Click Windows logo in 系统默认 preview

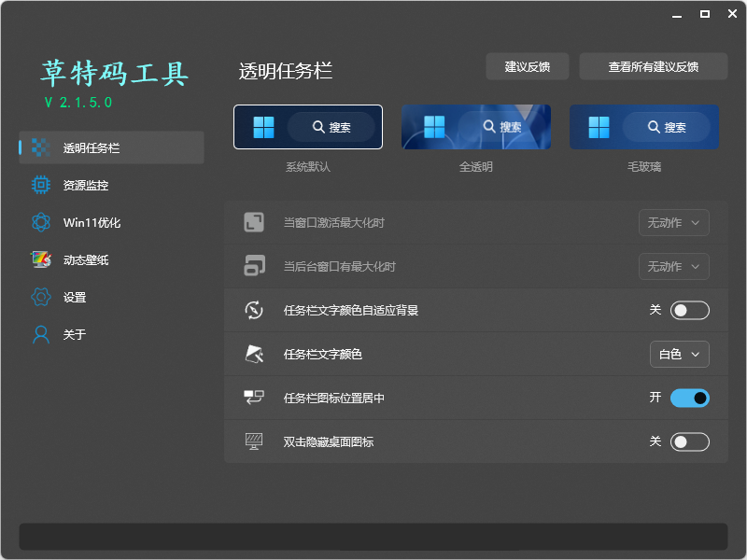point(263,127)
